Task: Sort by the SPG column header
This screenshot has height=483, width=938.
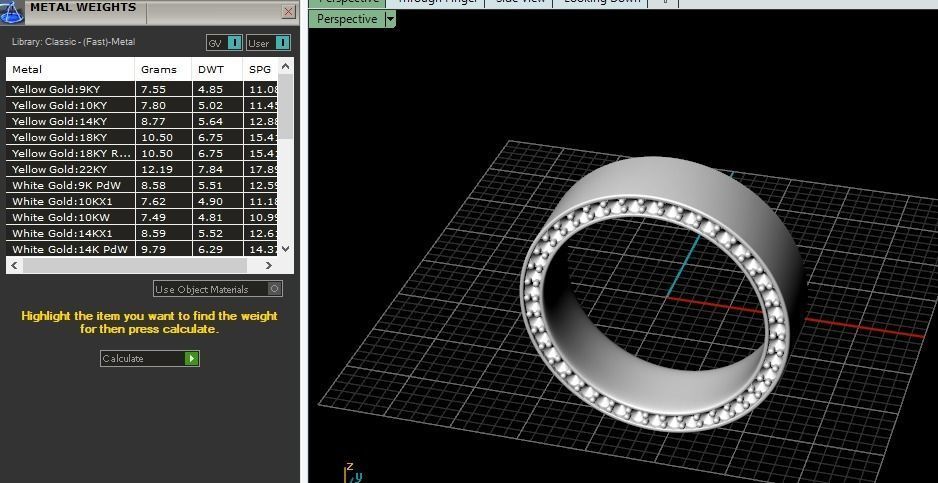Action: point(260,69)
